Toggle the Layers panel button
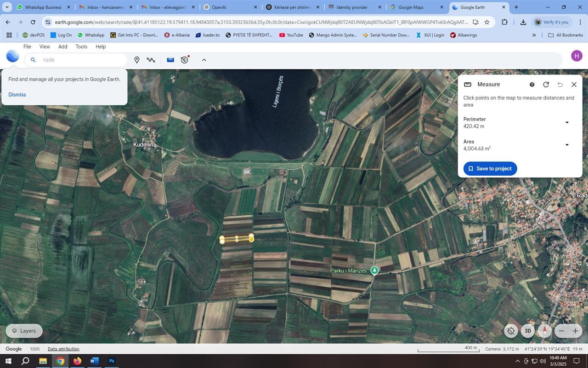 point(24,331)
